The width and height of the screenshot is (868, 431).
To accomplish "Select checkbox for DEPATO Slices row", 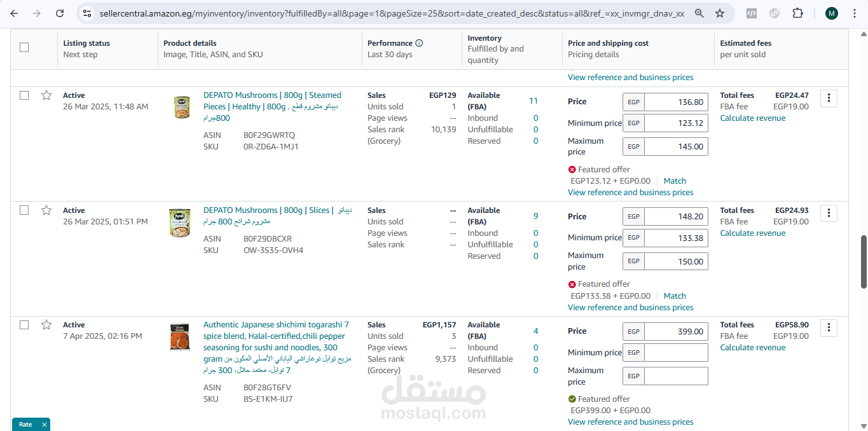I will click(x=24, y=210).
